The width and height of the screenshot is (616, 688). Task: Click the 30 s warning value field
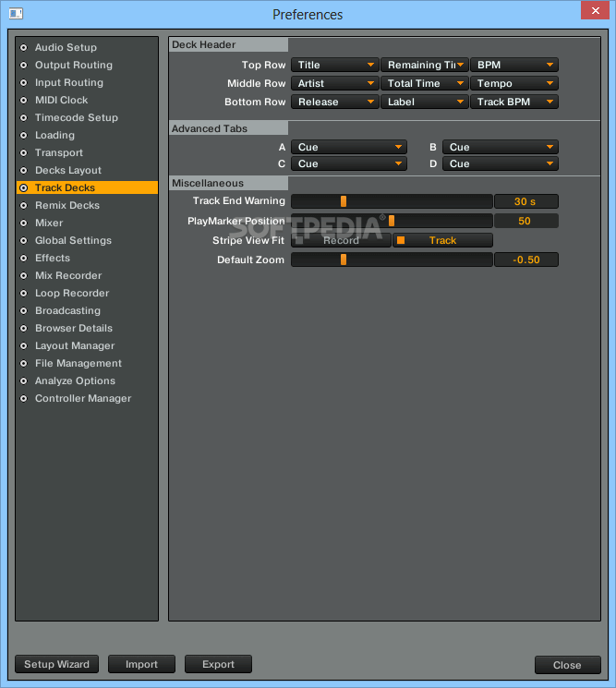526,201
